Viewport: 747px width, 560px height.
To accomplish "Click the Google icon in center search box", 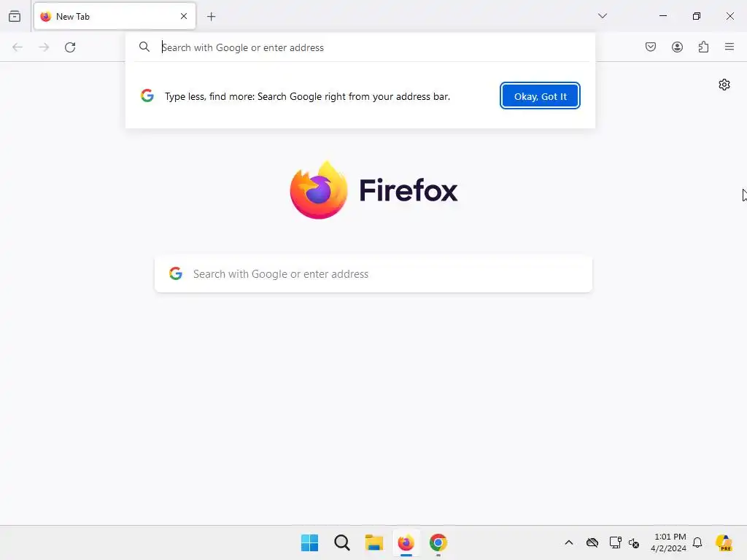I will tap(176, 273).
